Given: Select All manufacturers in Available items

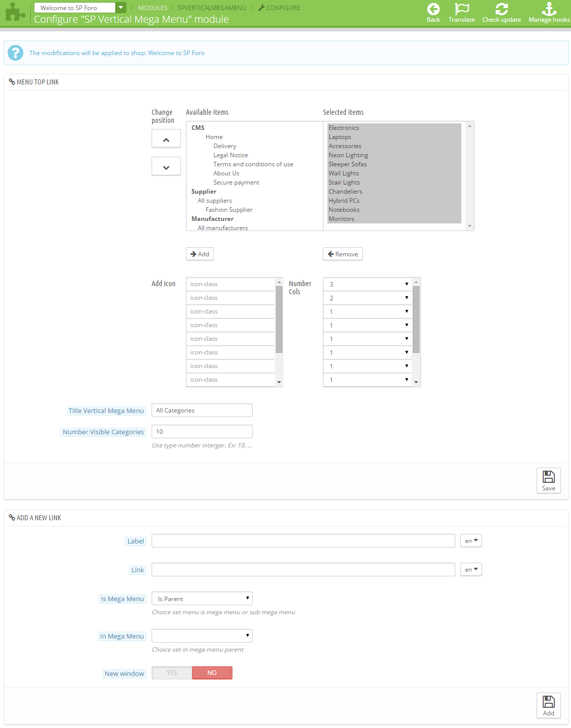Looking at the screenshot, I should point(223,227).
